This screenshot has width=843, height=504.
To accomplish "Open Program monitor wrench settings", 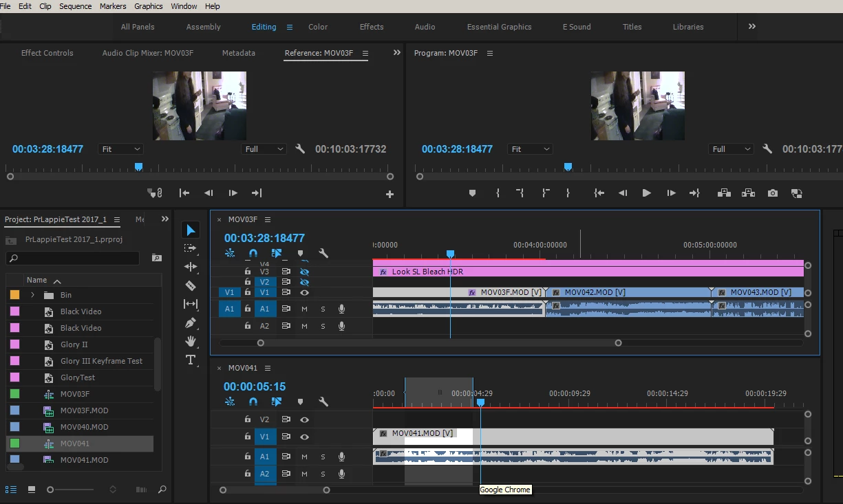I will 767,149.
